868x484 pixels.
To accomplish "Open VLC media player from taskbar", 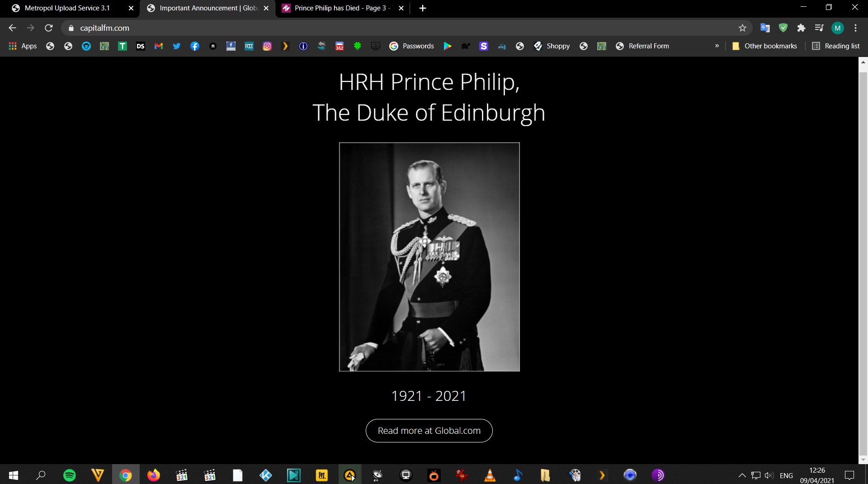I will [490, 475].
